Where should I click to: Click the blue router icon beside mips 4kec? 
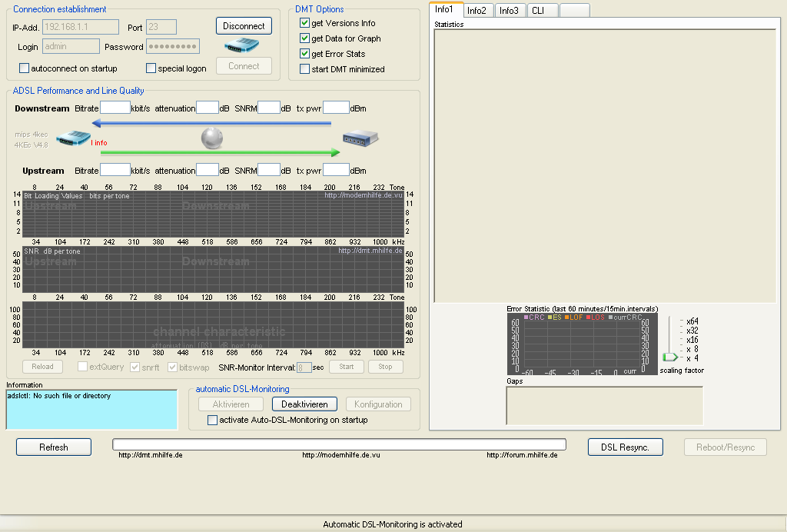[73, 139]
